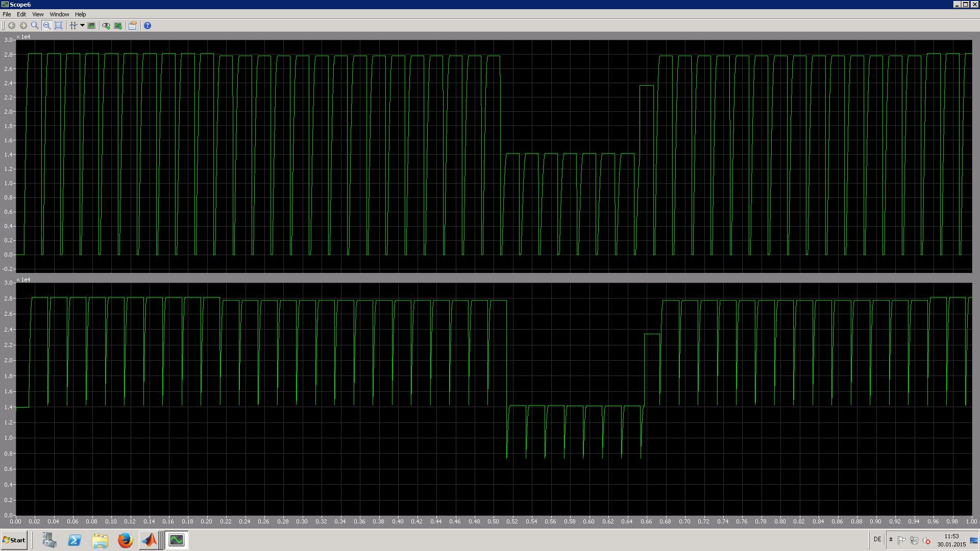The width and height of the screenshot is (980, 551).
Task: Open Firefox from the taskbar
Action: [x=125, y=540]
